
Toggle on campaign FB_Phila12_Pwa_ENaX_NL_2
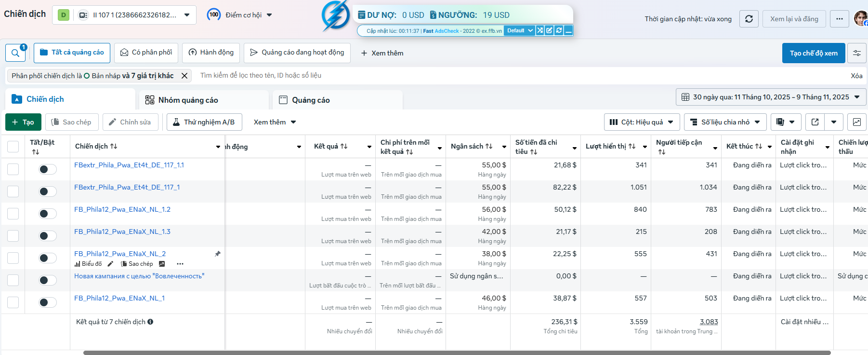click(48, 258)
